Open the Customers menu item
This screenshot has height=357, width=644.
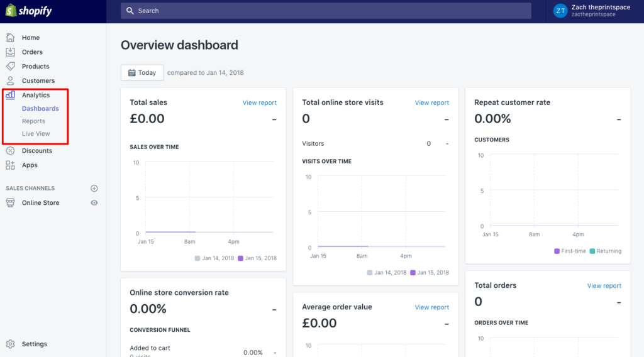(x=38, y=80)
